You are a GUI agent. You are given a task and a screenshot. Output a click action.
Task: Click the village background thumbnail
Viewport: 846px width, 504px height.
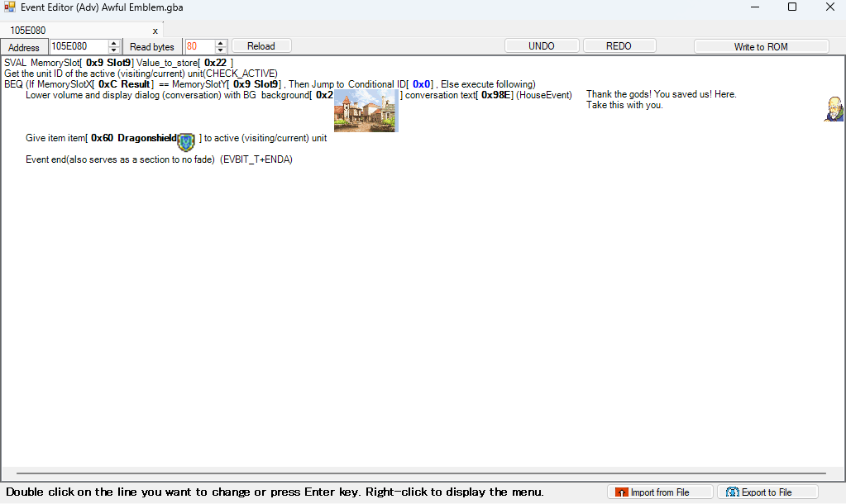coord(366,111)
